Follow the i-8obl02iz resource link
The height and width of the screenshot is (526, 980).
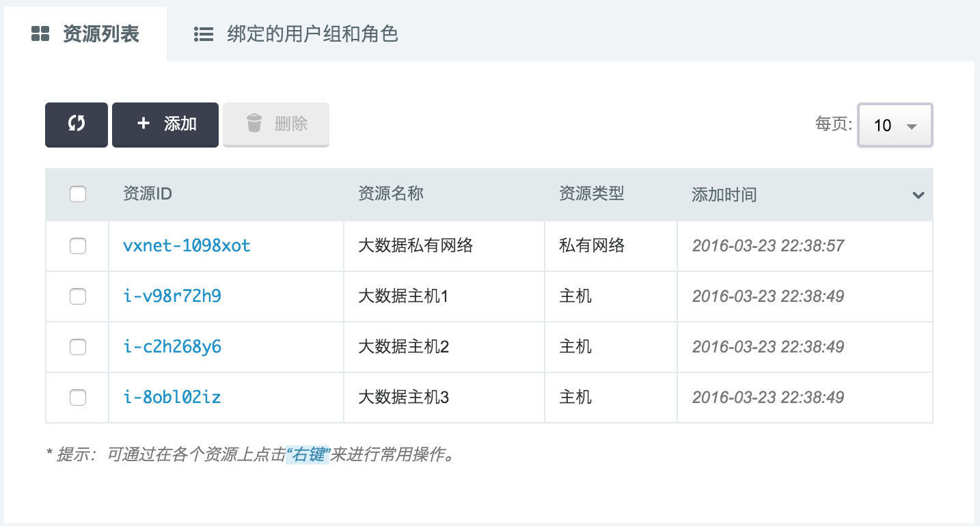[172, 398]
